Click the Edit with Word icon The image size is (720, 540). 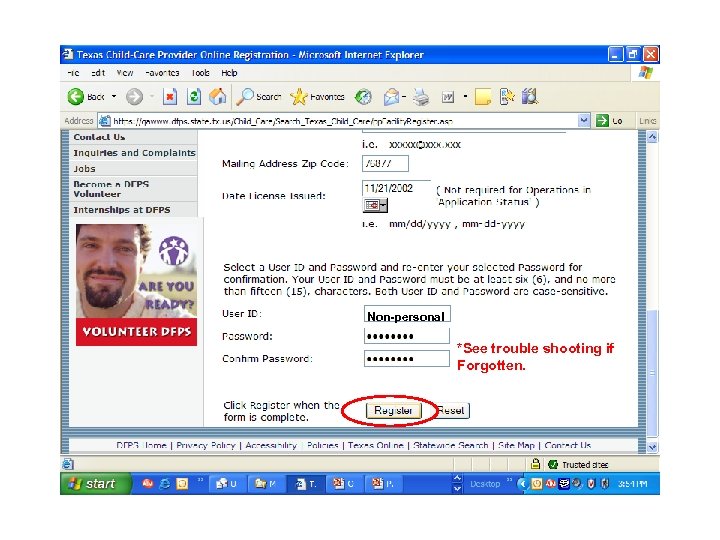448,97
